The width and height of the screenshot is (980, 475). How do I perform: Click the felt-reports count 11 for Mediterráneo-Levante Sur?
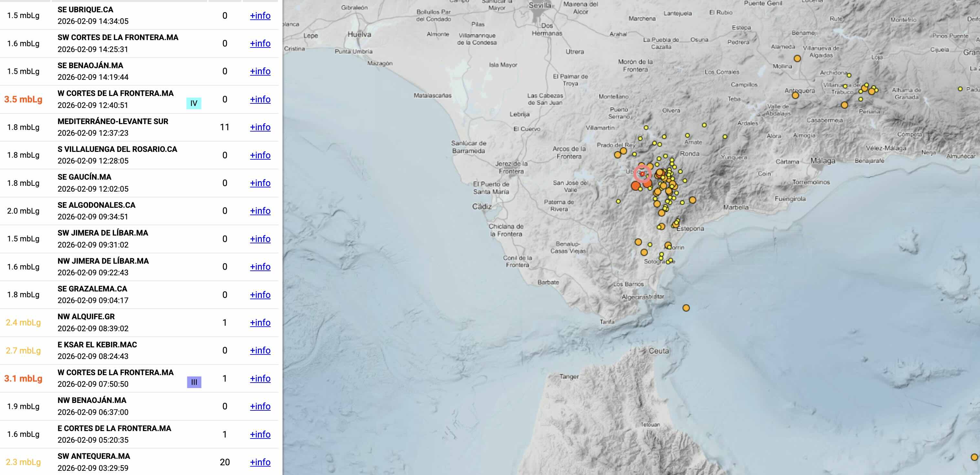pyautogui.click(x=224, y=127)
